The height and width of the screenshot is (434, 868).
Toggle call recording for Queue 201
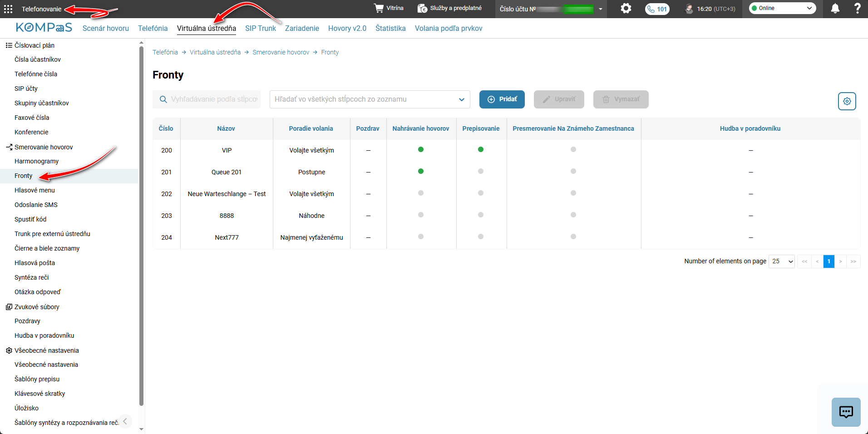pos(421,171)
